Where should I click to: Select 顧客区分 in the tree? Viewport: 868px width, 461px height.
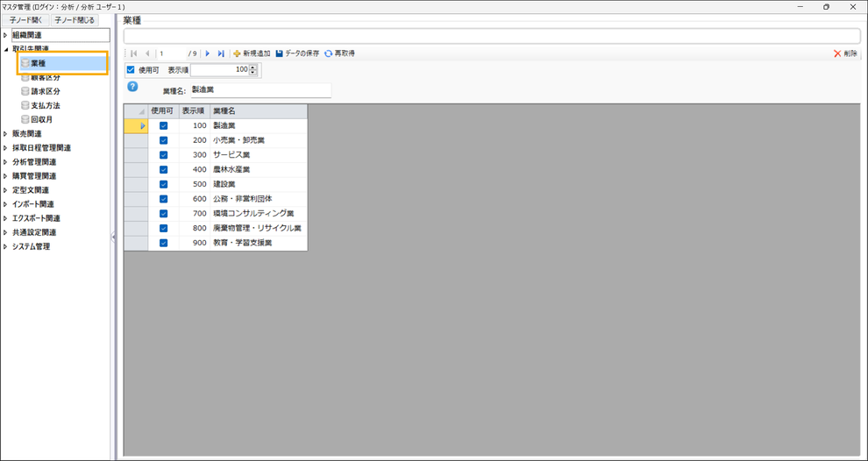tap(46, 77)
